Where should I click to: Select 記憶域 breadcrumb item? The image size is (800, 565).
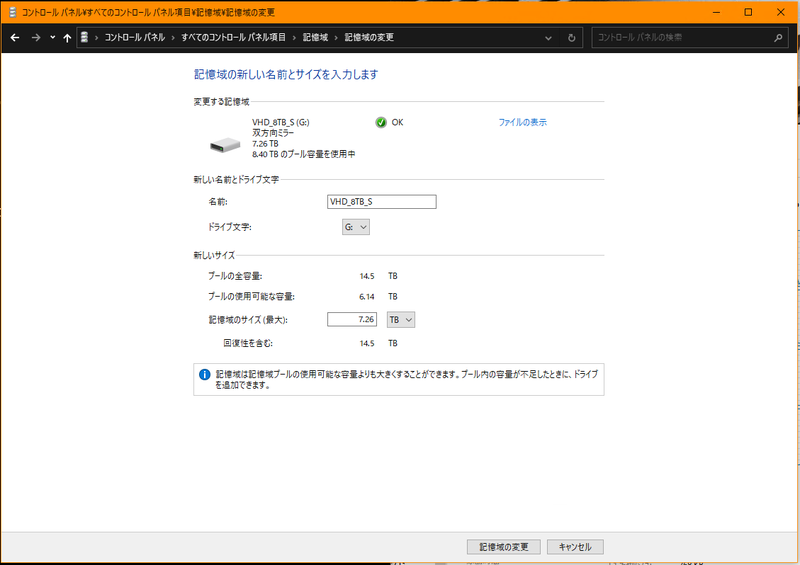(x=316, y=38)
